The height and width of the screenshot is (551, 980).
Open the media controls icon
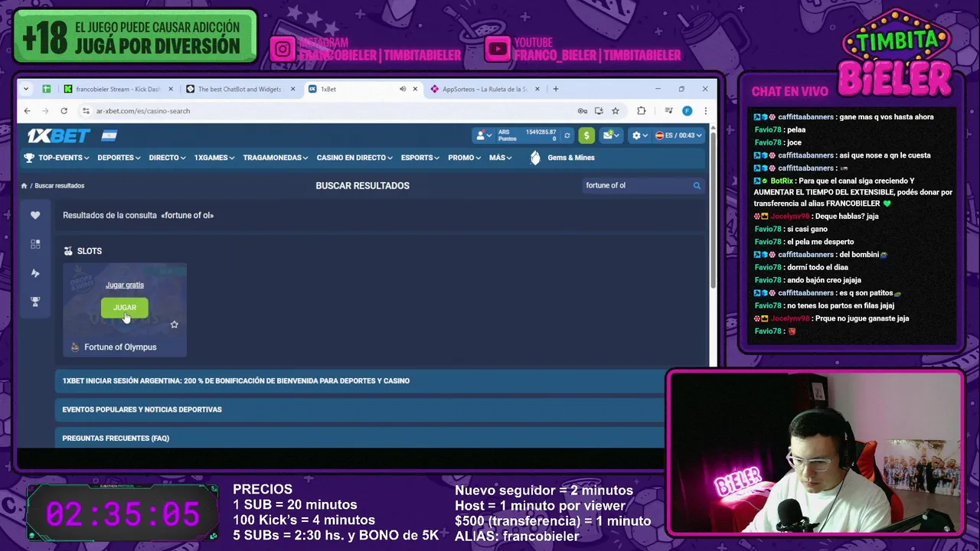[x=668, y=111]
